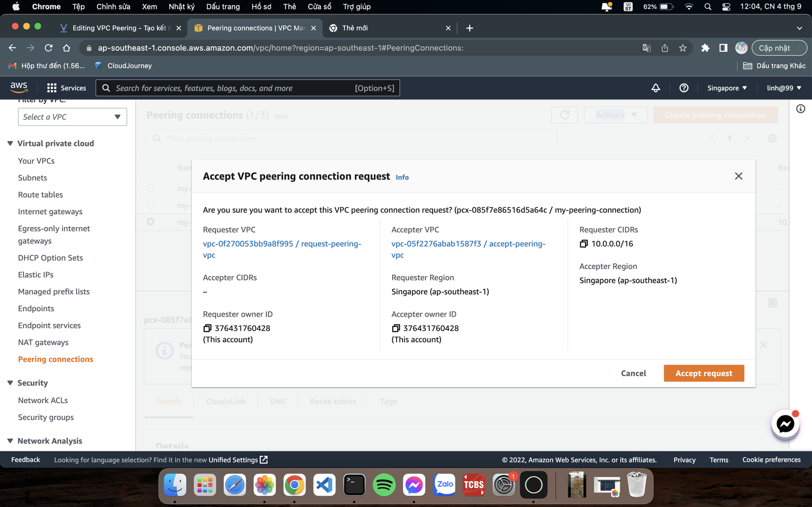The image size is (812, 507).
Task: Go back to the previous page
Action: [x=12, y=48]
